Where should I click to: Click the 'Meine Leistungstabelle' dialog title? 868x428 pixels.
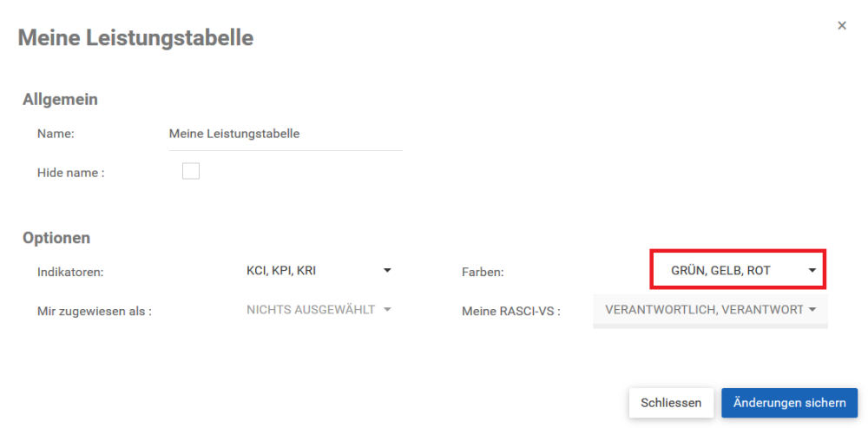click(x=135, y=38)
